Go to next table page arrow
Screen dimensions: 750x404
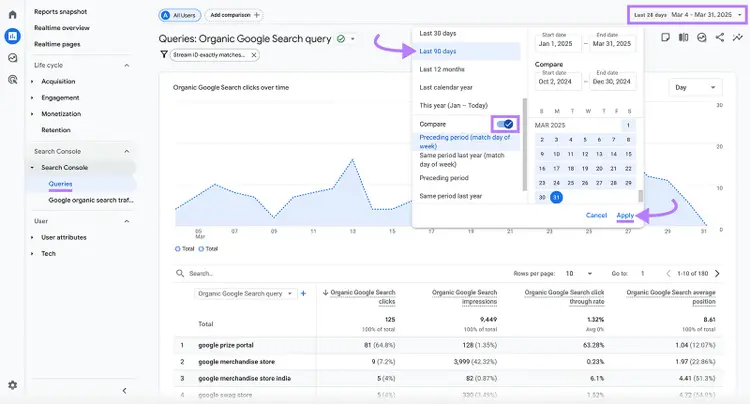[717, 273]
